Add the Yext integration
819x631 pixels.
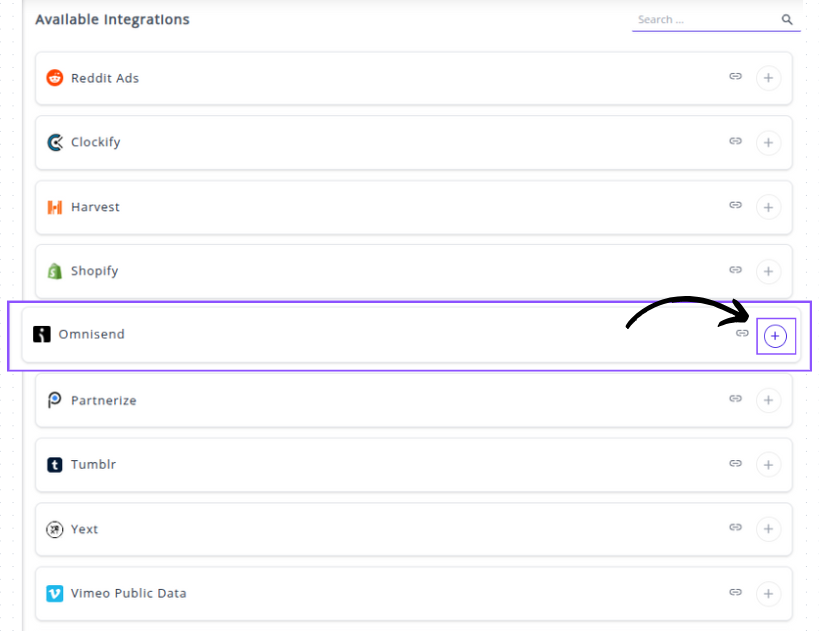point(768,529)
